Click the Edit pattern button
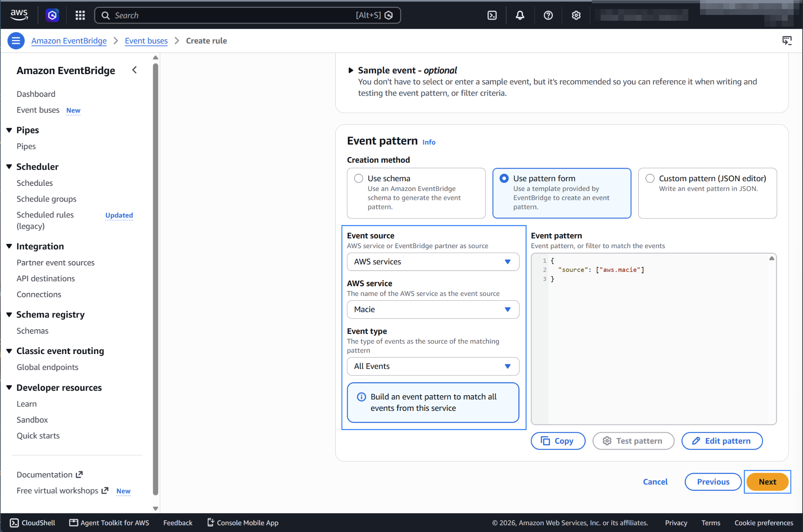The image size is (803, 532). [x=721, y=441]
